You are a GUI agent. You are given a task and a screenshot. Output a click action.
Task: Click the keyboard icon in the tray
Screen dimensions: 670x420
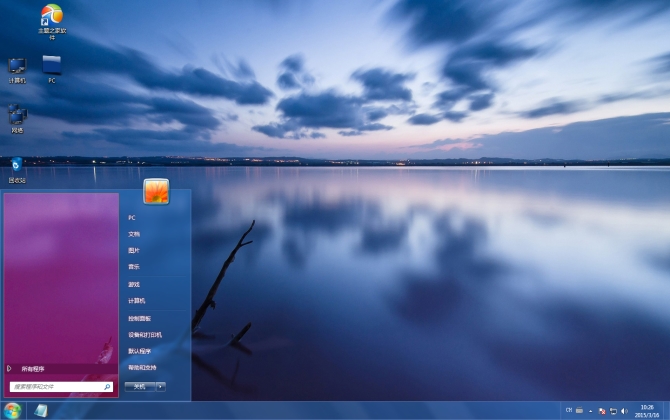tap(579, 410)
